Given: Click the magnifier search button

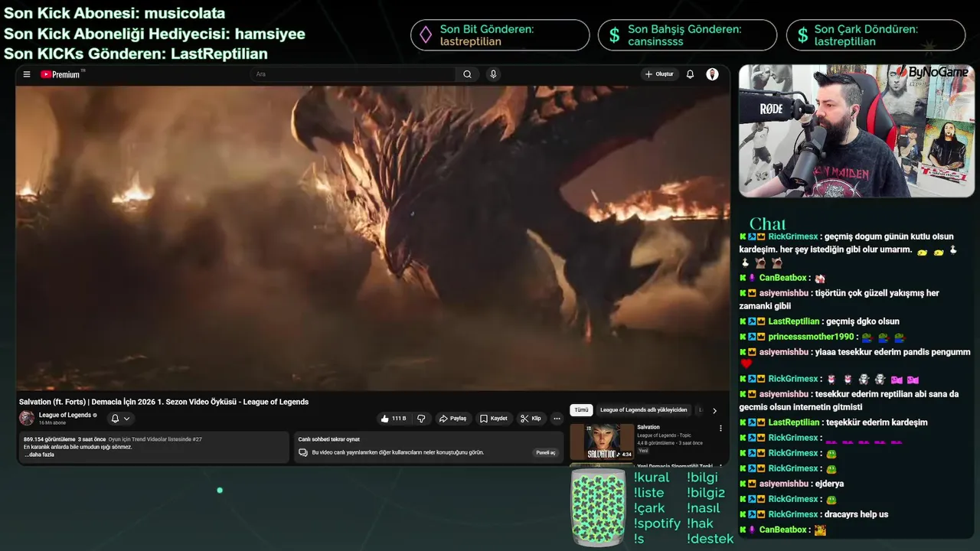Looking at the screenshot, I should pos(467,74).
